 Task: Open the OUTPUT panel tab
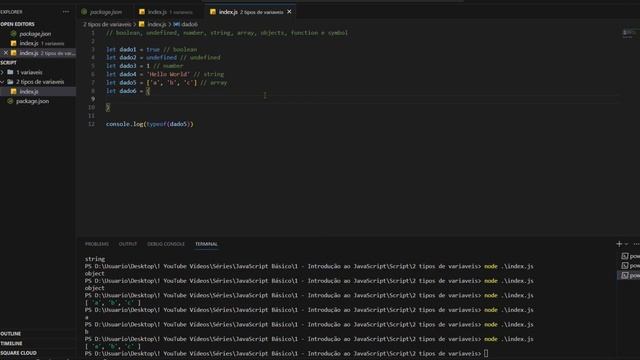128,244
